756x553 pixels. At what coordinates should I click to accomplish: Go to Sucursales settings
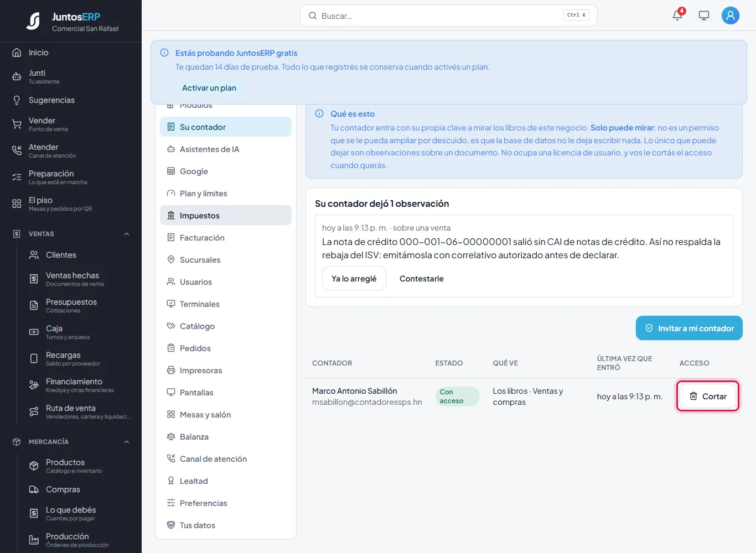coord(226,260)
